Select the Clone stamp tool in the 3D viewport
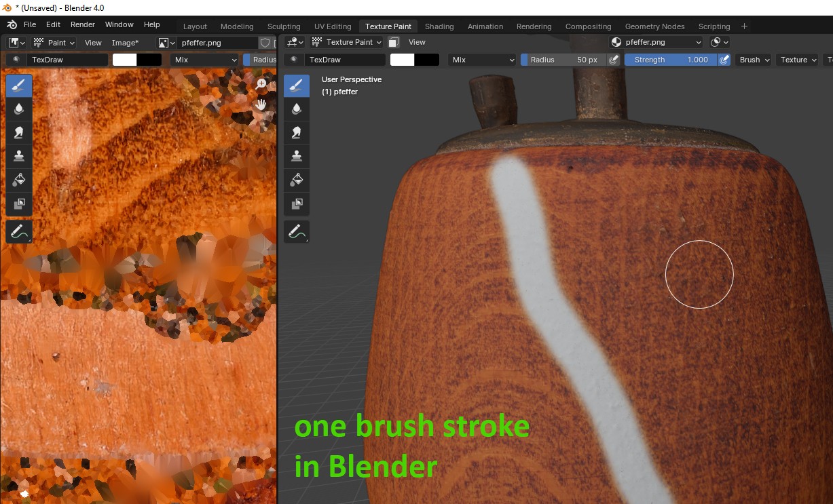The image size is (833, 504). (x=297, y=156)
